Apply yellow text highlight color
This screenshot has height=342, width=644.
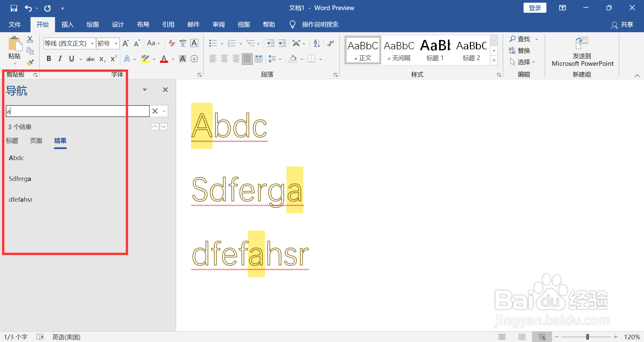(x=145, y=59)
